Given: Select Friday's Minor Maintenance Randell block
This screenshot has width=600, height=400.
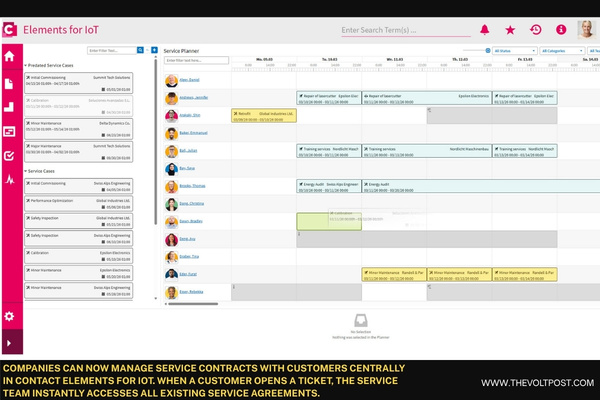Looking at the screenshot, I should pyautogui.click(x=525, y=274).
